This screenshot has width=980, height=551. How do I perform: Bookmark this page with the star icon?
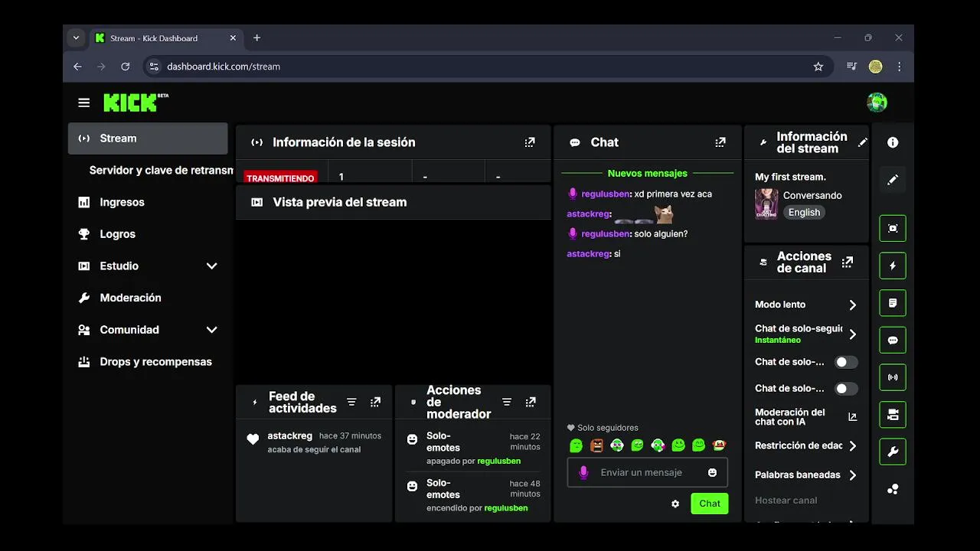pyautogui.click(x=818, y=67)
